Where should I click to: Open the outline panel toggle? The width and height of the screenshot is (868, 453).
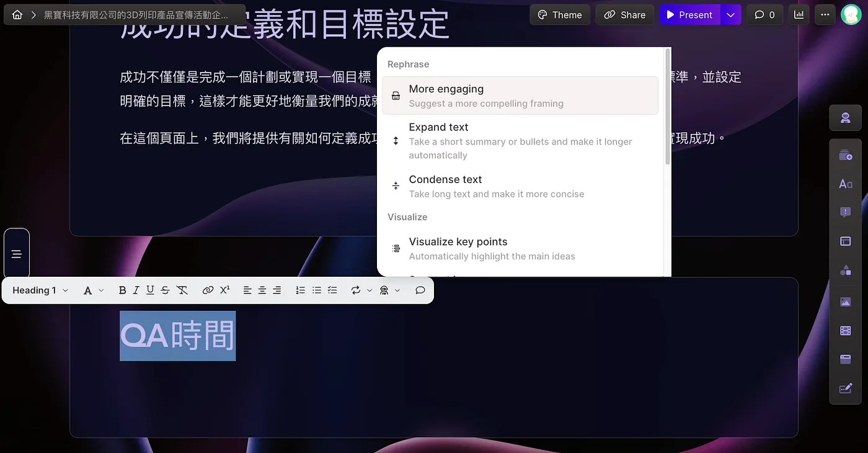[17, 254]
